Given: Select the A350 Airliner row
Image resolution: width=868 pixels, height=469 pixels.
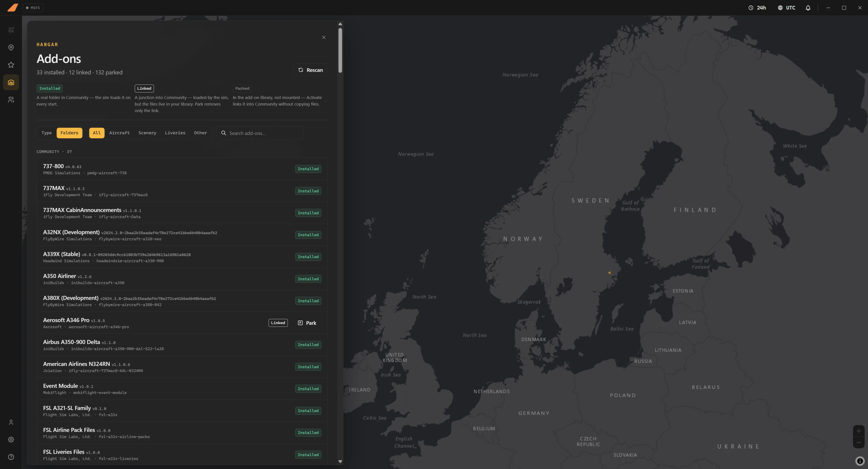Looking at the screenshot, I should [x=182, y=279].
